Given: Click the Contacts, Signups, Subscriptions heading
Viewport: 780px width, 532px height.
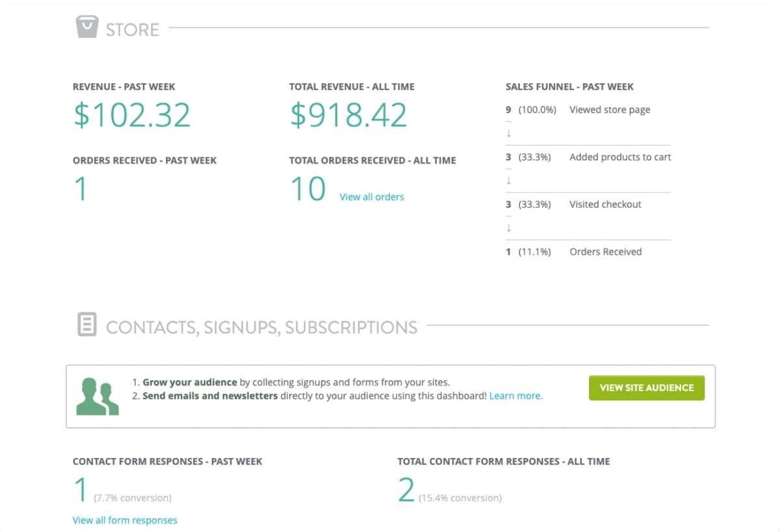Looking at the screenshot, I should 261,327.
